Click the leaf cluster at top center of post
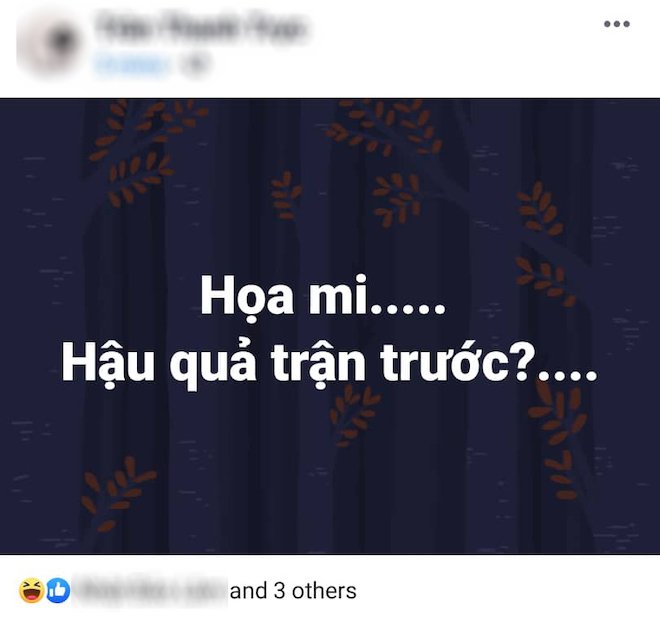The image size is (660, 623). (x=385, y=126)
